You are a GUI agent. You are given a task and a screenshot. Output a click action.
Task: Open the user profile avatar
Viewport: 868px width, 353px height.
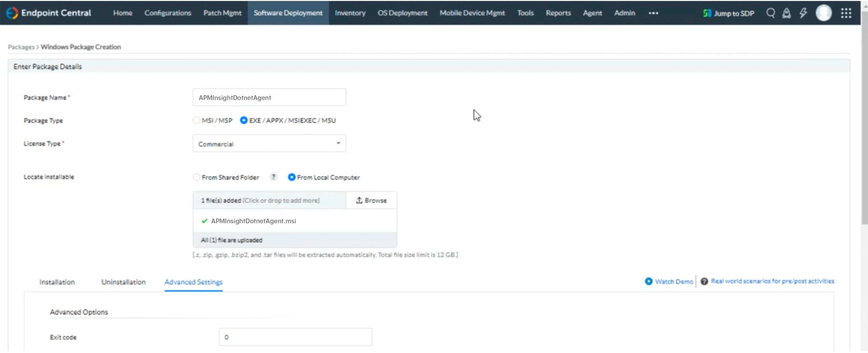(x=824, y=13)
